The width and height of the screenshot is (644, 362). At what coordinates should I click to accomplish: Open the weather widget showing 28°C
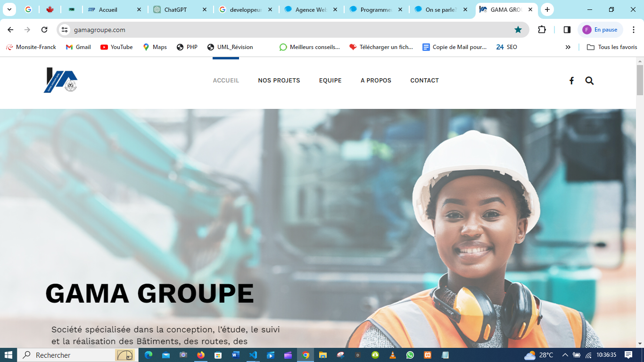click(539, 355)
